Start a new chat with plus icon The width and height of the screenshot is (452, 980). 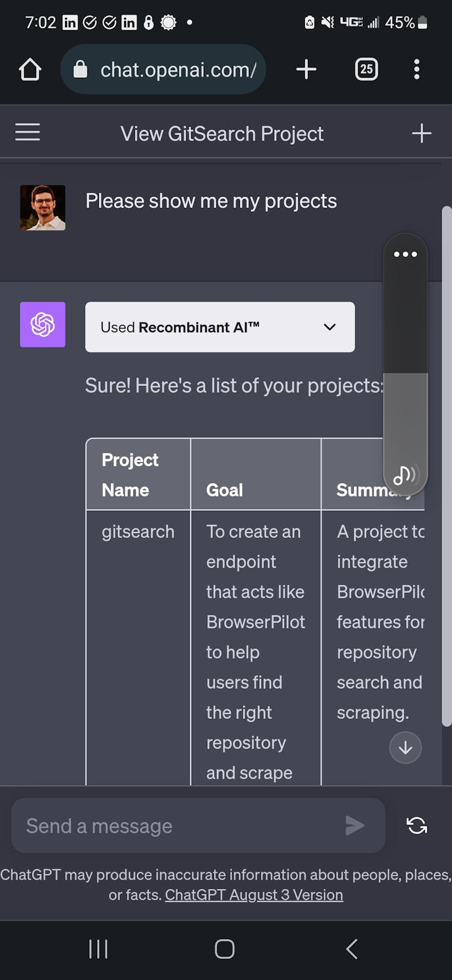point(421,133)
